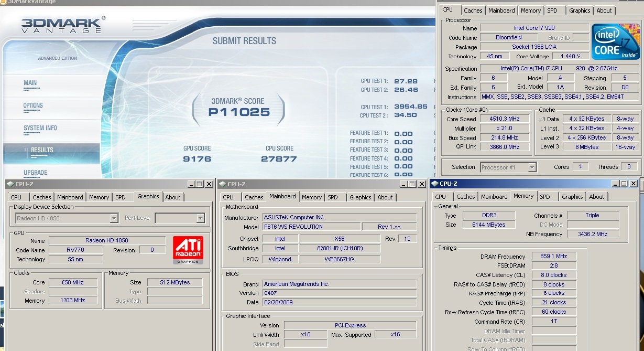Click the 3DMark score P11025

(x=239, y=112)
